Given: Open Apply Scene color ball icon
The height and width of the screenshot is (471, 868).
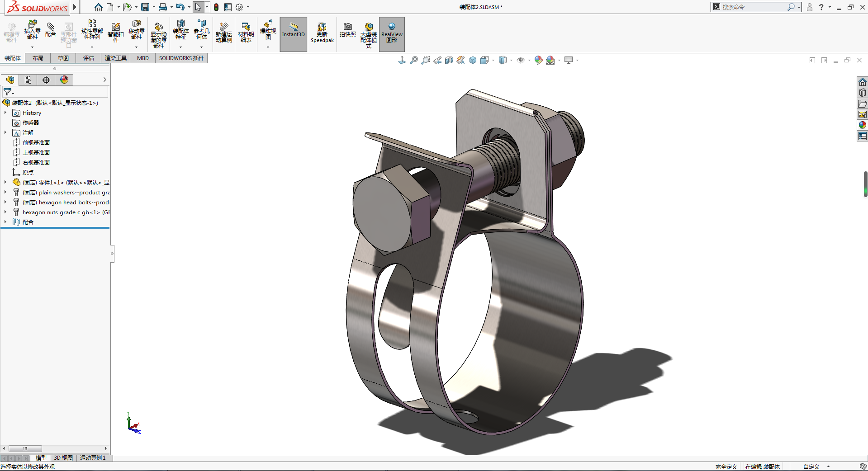Looking at the screenshot, I should [x=550, y=60].
